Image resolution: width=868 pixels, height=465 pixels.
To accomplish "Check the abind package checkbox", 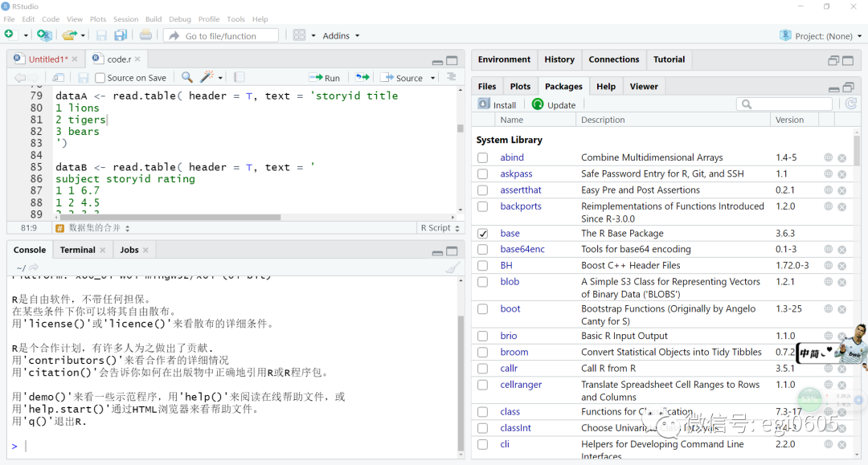I will [483, 157].
